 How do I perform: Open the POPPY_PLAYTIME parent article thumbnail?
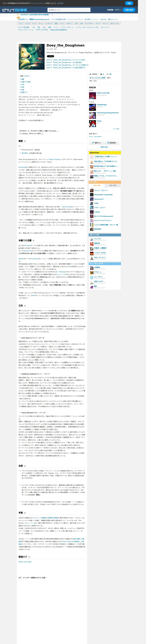tap(92, 96)
